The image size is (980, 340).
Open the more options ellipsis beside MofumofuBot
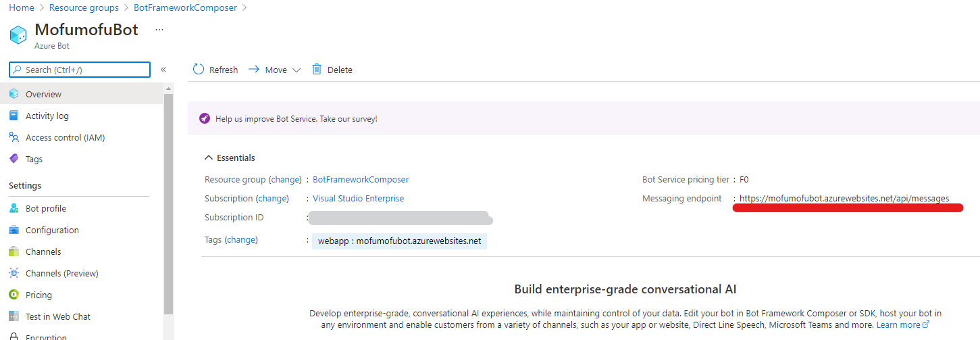pyautogui.click(x=159, y=30)
